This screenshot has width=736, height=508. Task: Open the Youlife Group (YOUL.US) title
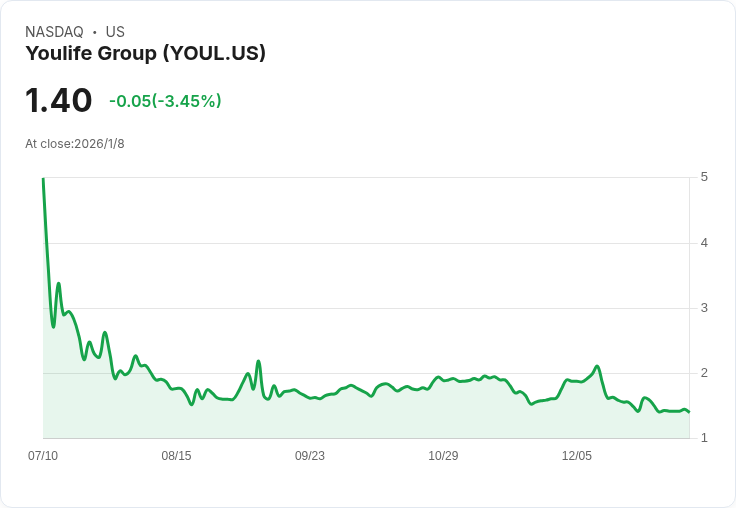click(145, 53)
